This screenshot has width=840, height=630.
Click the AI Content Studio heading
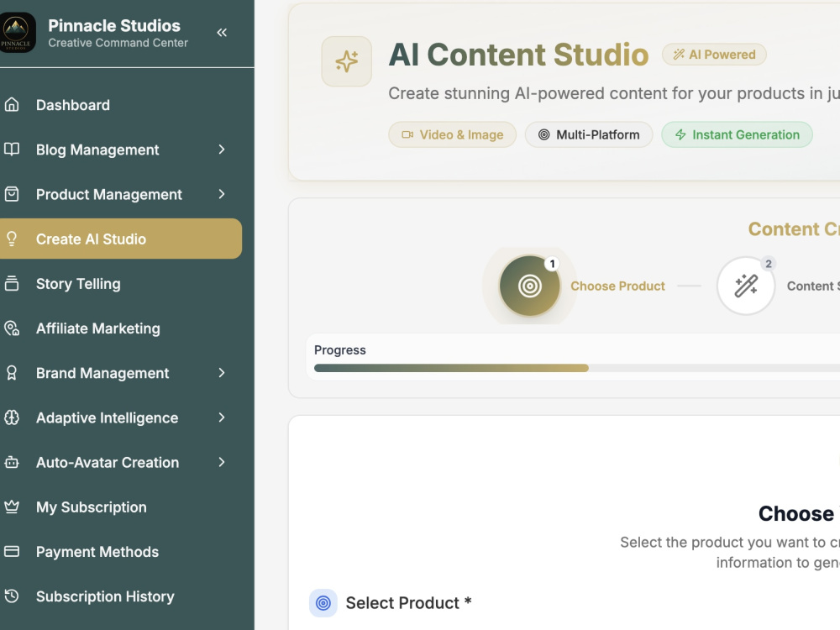point(518,55)
